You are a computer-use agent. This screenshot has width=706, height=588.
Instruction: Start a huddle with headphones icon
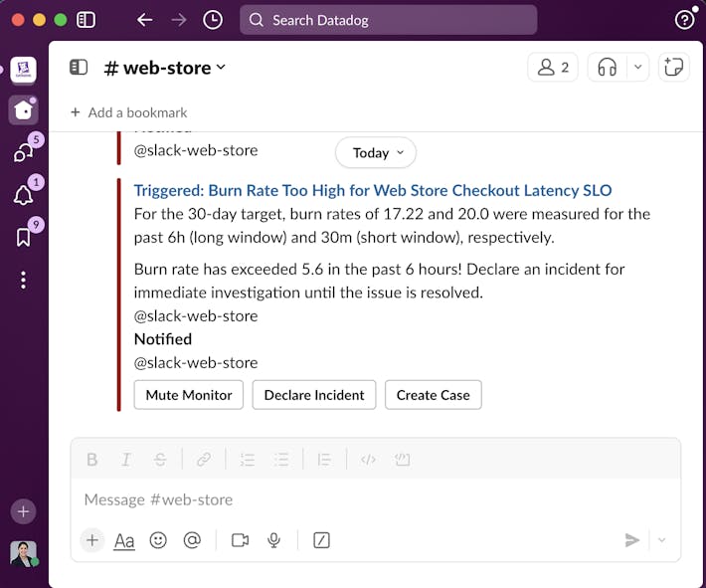click(608, 68)
